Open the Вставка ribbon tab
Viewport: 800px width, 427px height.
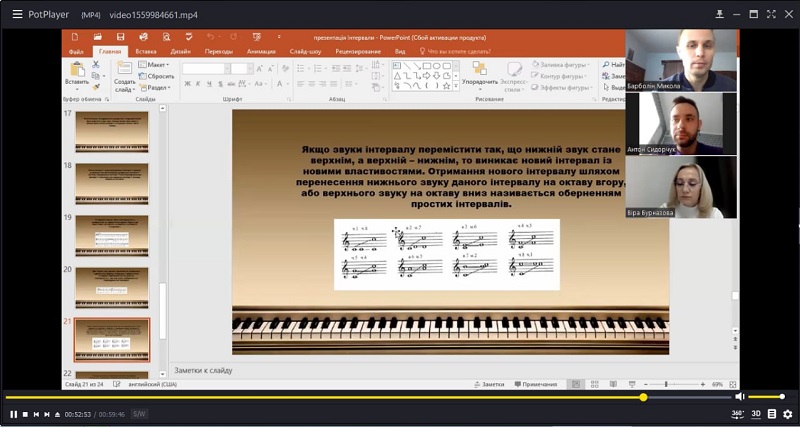[146, 52]
